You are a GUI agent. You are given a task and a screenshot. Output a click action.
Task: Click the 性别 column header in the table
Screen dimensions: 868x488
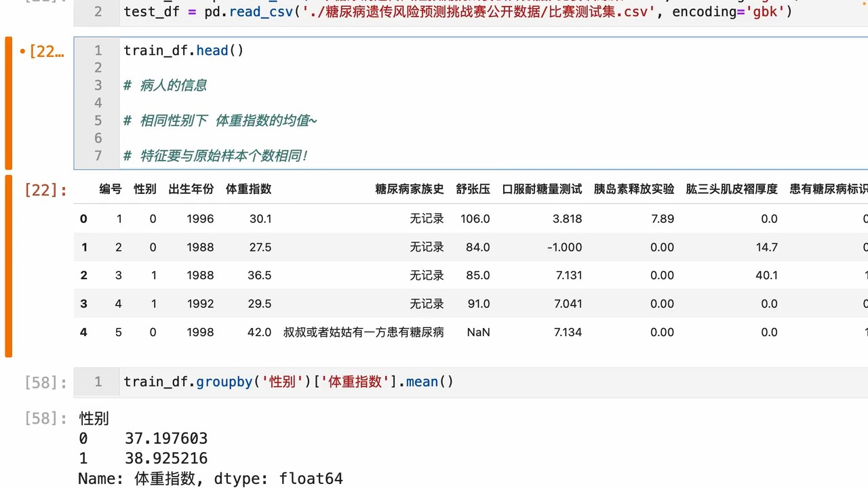coord(145,189)
